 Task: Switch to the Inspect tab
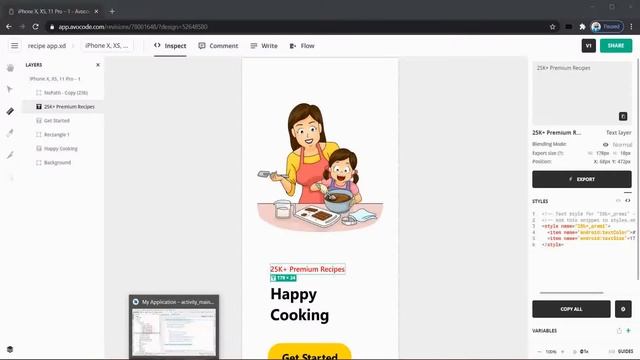[170, 46]
